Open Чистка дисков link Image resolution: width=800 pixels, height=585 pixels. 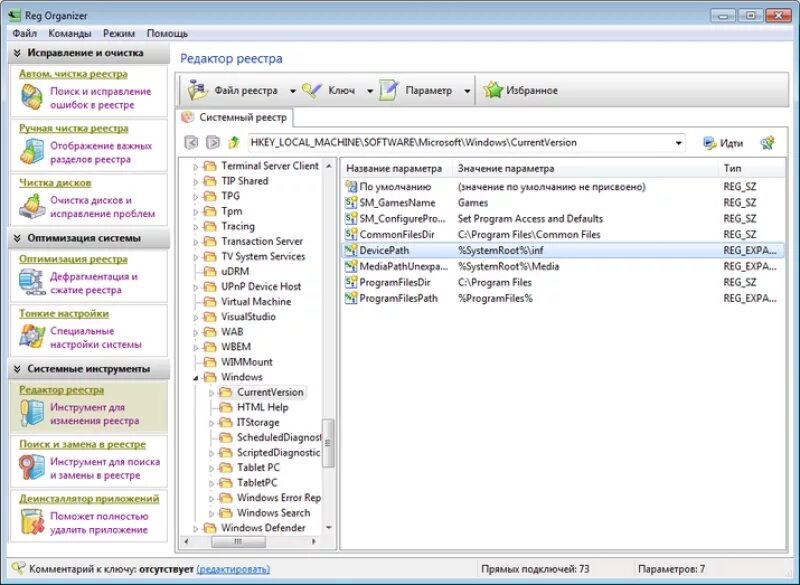tap(55, 183)
